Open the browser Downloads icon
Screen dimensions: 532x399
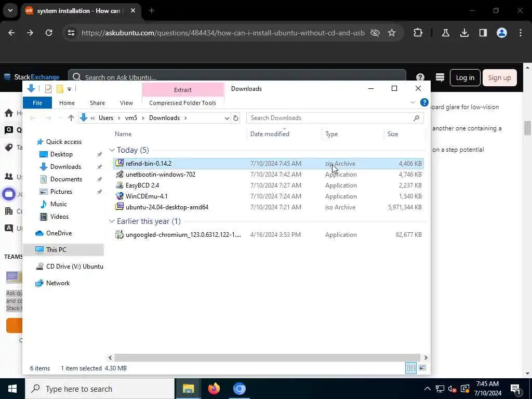tap(464, 33)
